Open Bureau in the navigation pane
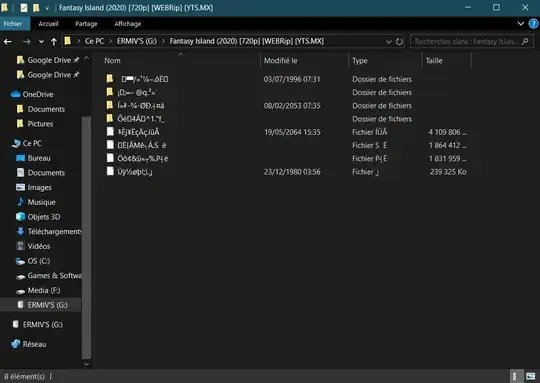The height and width of the screenshot is (383, 540). pyautogui.click(x=39, y=158)
